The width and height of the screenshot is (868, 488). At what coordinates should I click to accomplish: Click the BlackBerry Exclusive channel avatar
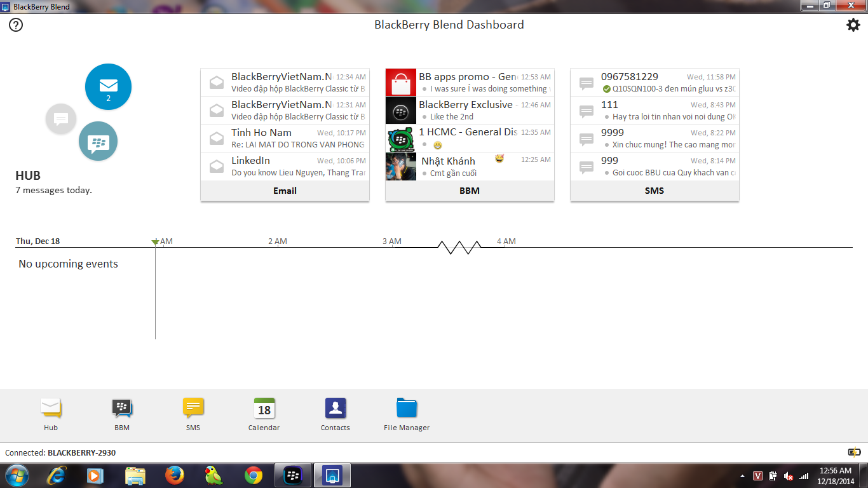click(x=401, y=111)
